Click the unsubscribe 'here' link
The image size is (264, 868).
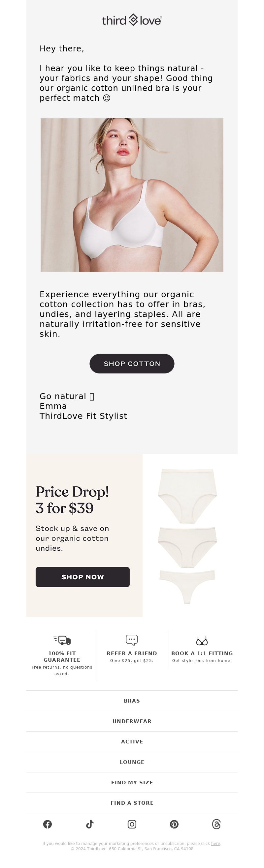(x=215, y=843)
